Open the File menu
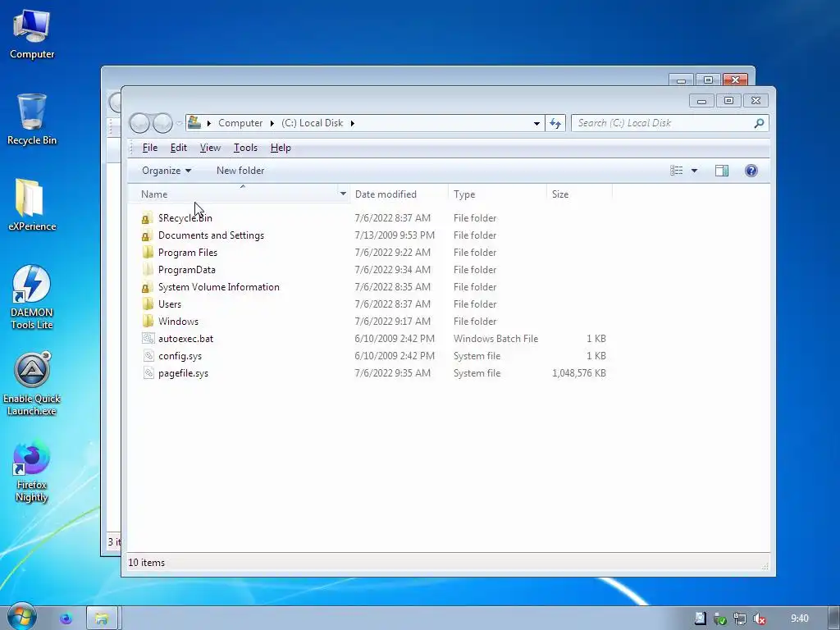Screen dimensions: 840x630 (x=150, y=148)
